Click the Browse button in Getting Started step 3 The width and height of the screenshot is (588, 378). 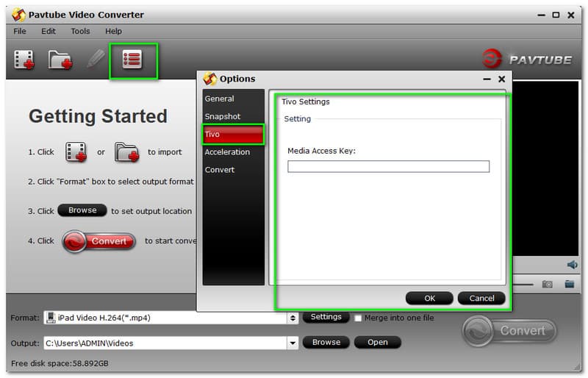[82, 210]
